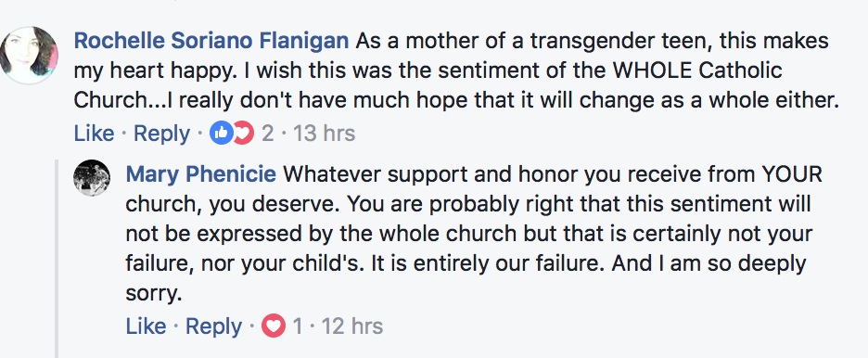Reply to Rochelle Soriano Flanigan's comment

click(x=161, y=134)
